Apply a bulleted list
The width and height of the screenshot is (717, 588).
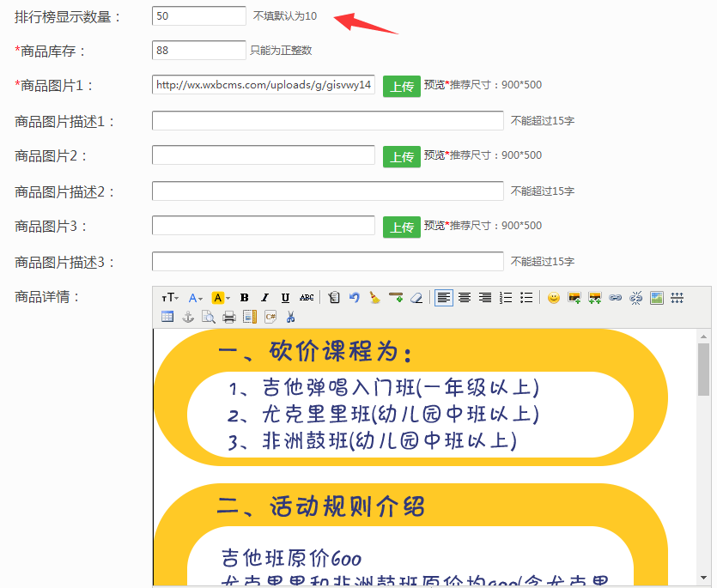pos(526,298)
